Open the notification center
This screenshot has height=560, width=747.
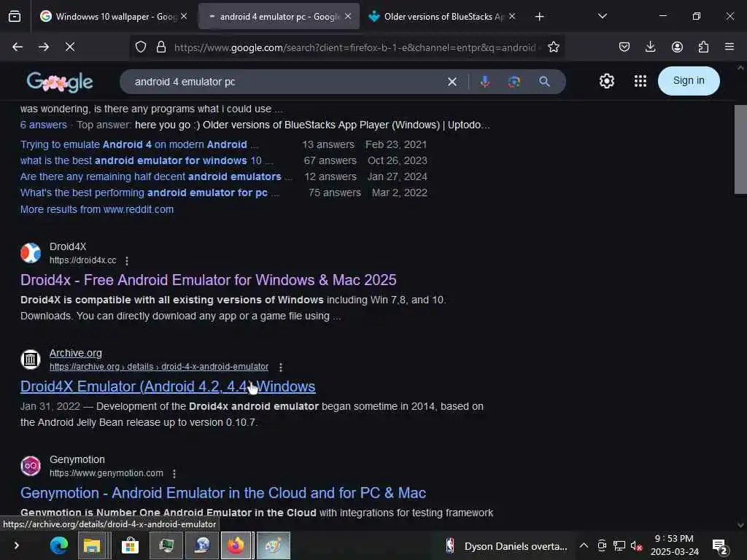pyautogui.click(x=720, y=547)
